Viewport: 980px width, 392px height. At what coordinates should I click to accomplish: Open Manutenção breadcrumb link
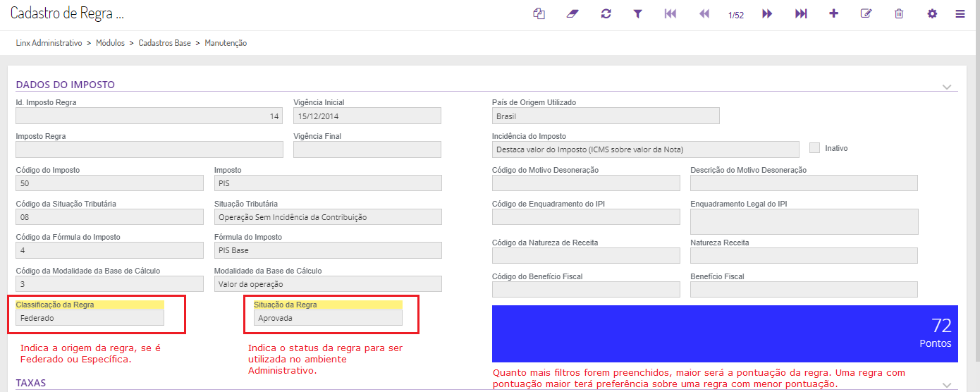(226, 43)
